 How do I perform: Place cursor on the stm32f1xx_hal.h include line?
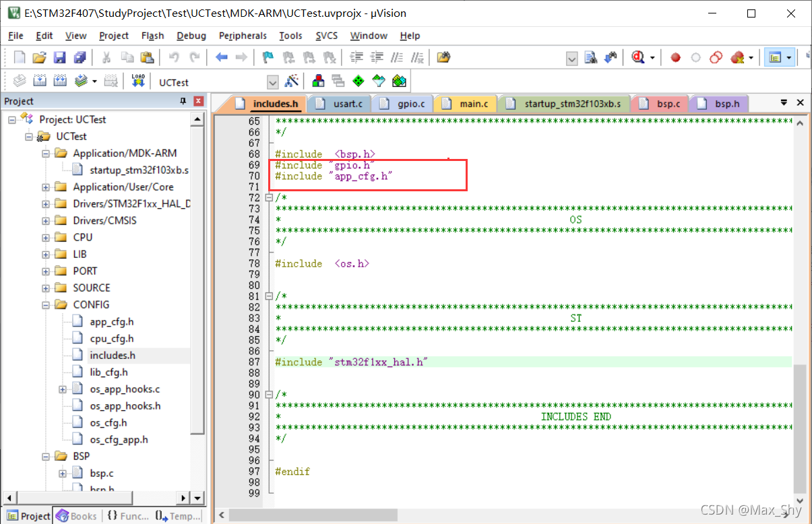point(533,362)
